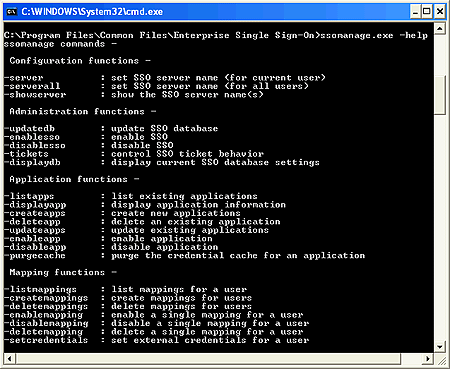Click 'purge the credential cache for an application'
This screenshot has width=450, height=369.
238,256
